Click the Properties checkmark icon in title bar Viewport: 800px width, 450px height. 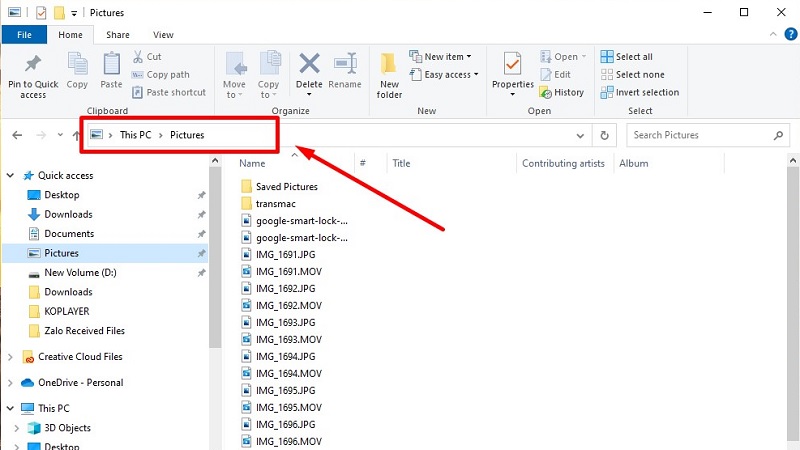(x=41, y=12)
